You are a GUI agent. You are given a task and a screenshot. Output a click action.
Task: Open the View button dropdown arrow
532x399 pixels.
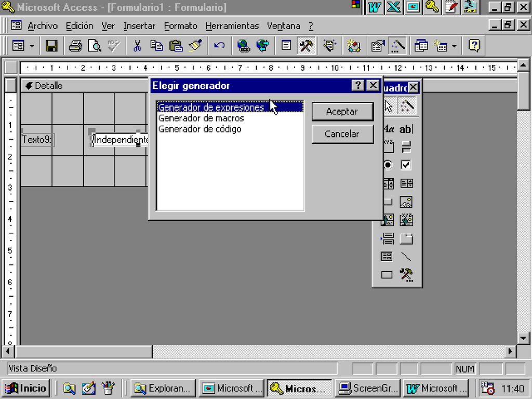click(x=32, y=46)
